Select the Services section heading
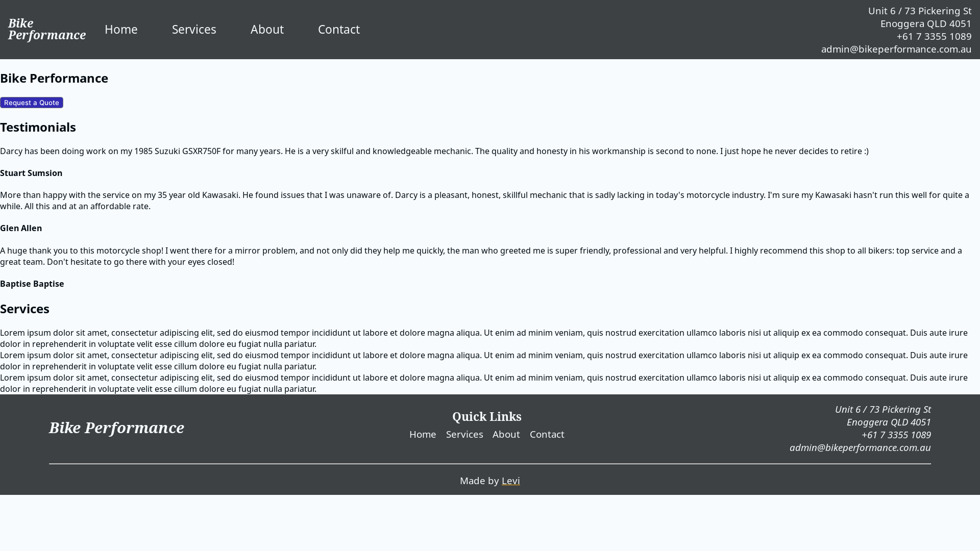 [x=24, y=309]
